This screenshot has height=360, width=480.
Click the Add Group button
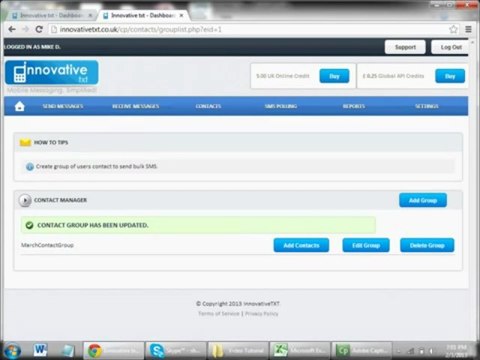pos(423,200)
